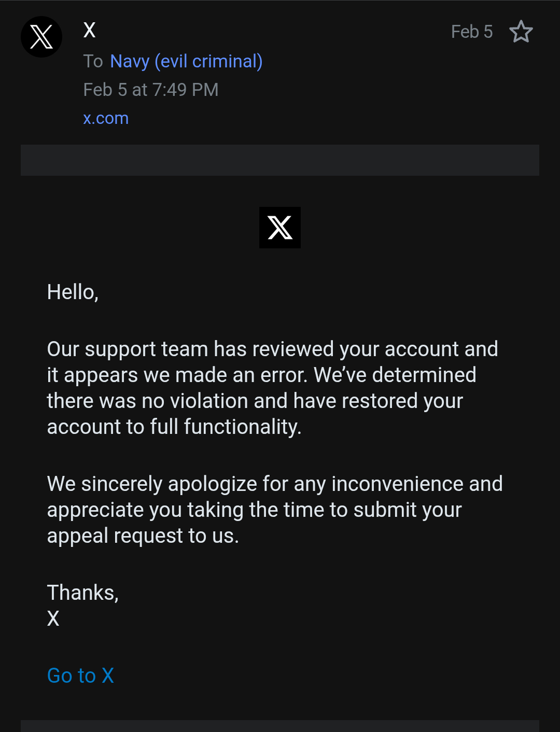Click the "We sincerely apologize" line

tap(274, 484)
